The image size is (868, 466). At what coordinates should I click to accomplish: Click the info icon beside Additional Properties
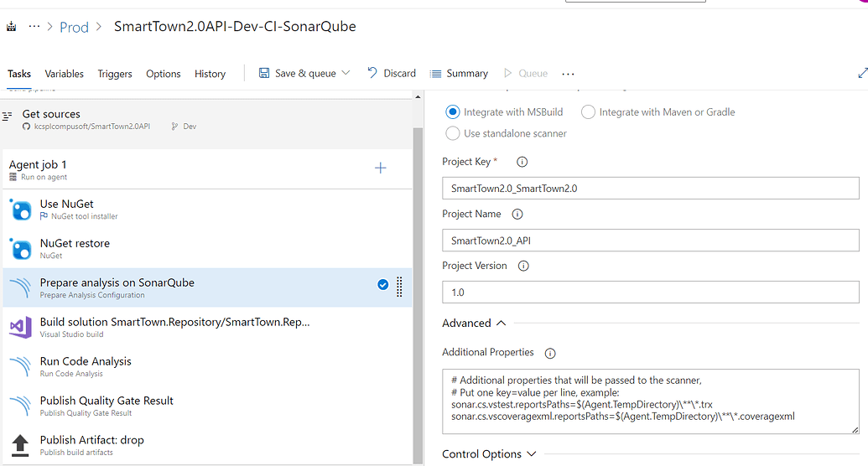[x=550, y=353]
